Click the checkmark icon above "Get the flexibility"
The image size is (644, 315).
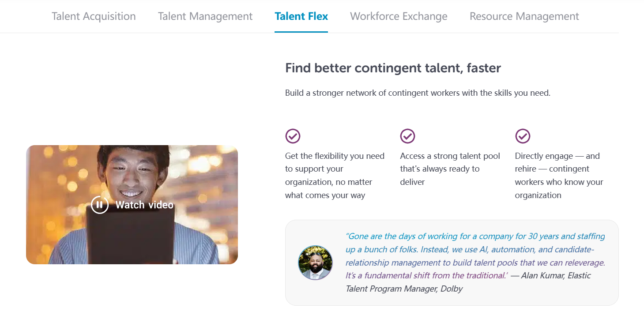pos(293,136)
